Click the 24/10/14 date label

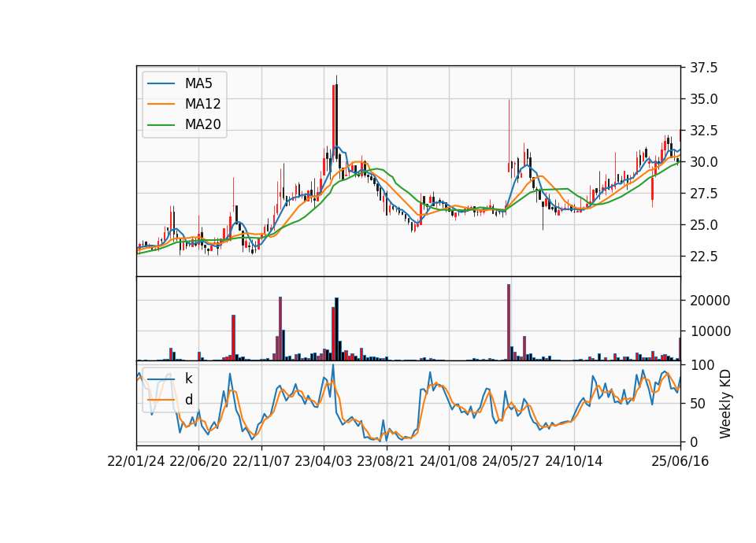pos(574,462)
